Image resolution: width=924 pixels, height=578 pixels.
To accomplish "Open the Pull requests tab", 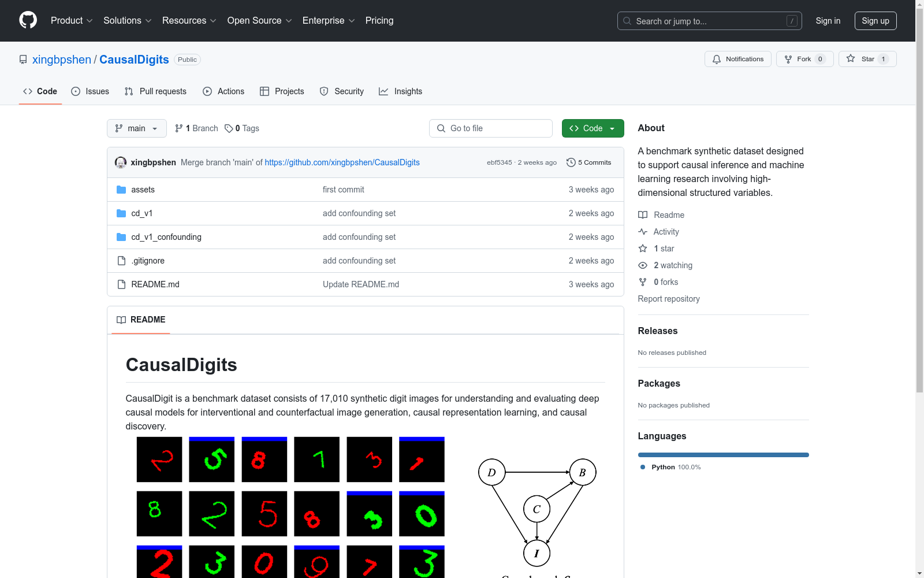I will coord(155,91).
